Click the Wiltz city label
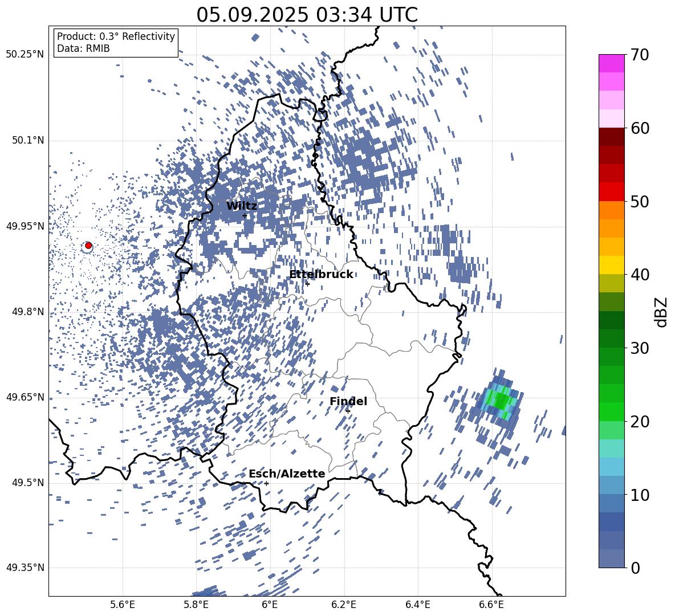 (x=242, y=206)
